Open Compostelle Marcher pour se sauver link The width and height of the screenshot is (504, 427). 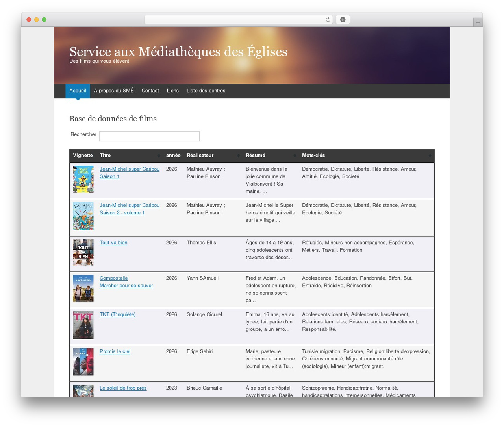click(x=126, y=282)
